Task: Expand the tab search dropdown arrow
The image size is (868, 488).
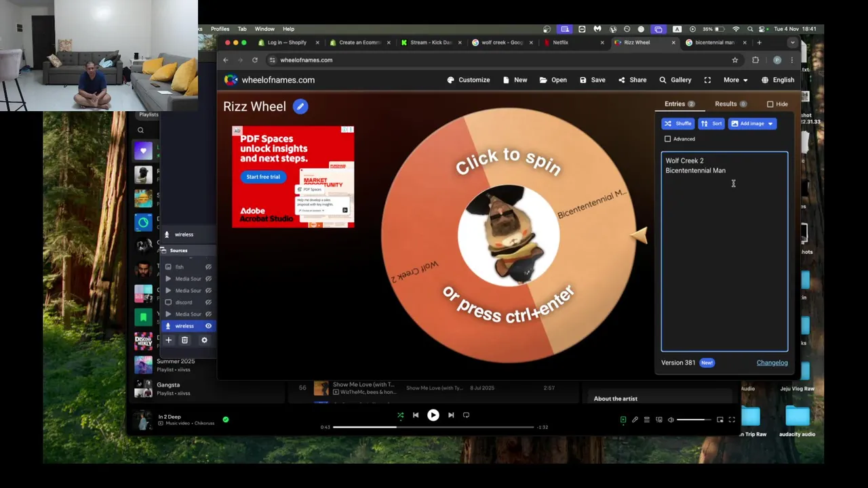Action: coord(792,42)
